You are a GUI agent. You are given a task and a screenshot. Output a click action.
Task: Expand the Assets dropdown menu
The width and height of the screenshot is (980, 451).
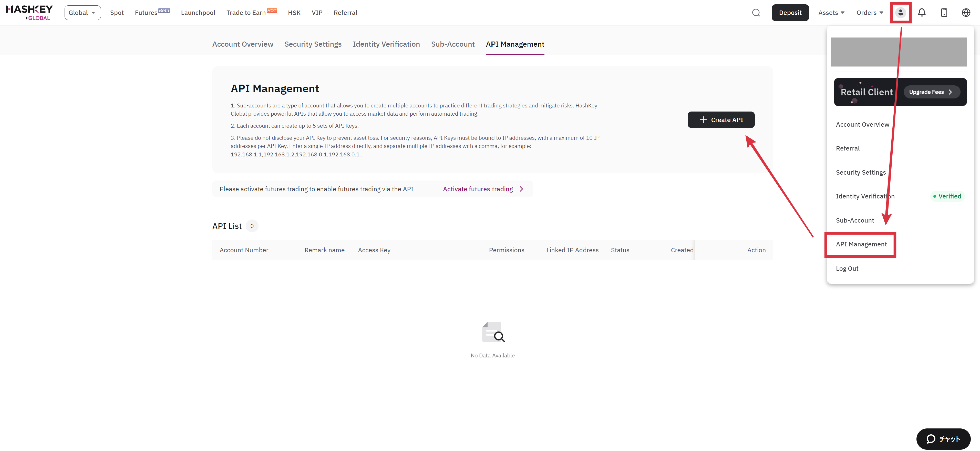pos(831,13)
